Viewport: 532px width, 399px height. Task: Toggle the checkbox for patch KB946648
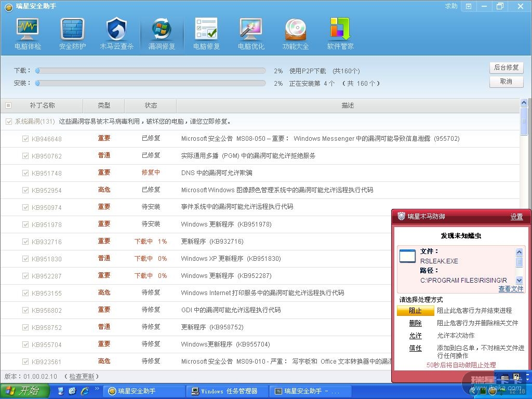(25, 139)
